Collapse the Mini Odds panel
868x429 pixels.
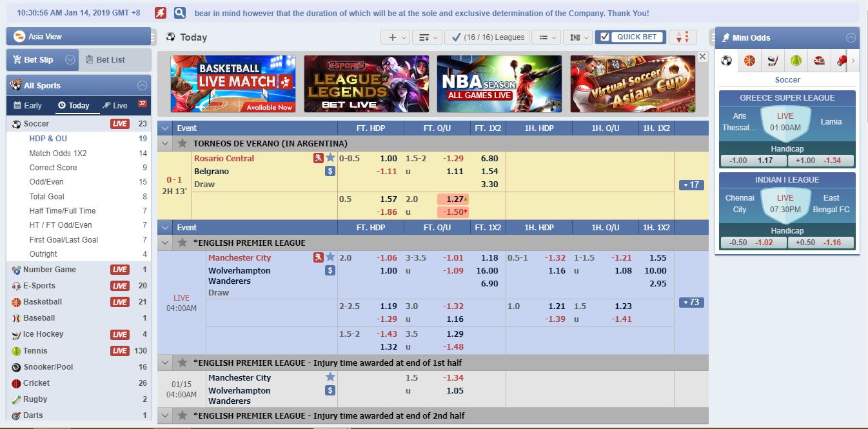click(851, 37)
